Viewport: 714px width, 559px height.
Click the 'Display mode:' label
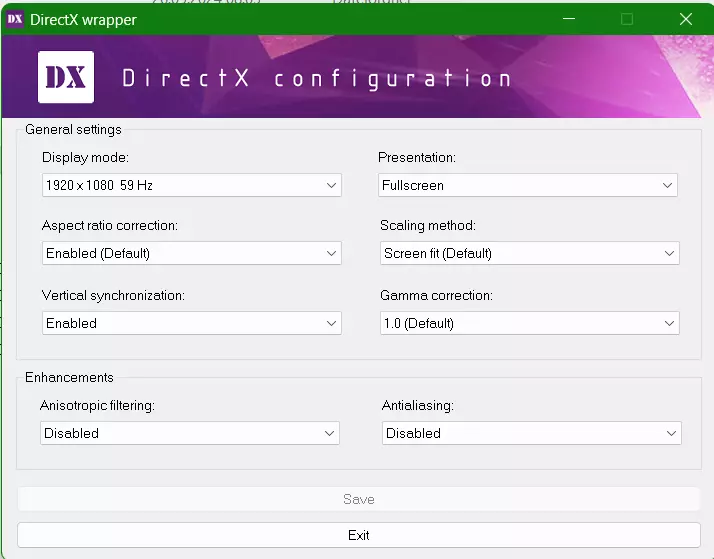pyautogui.click(x=86, y=158)
